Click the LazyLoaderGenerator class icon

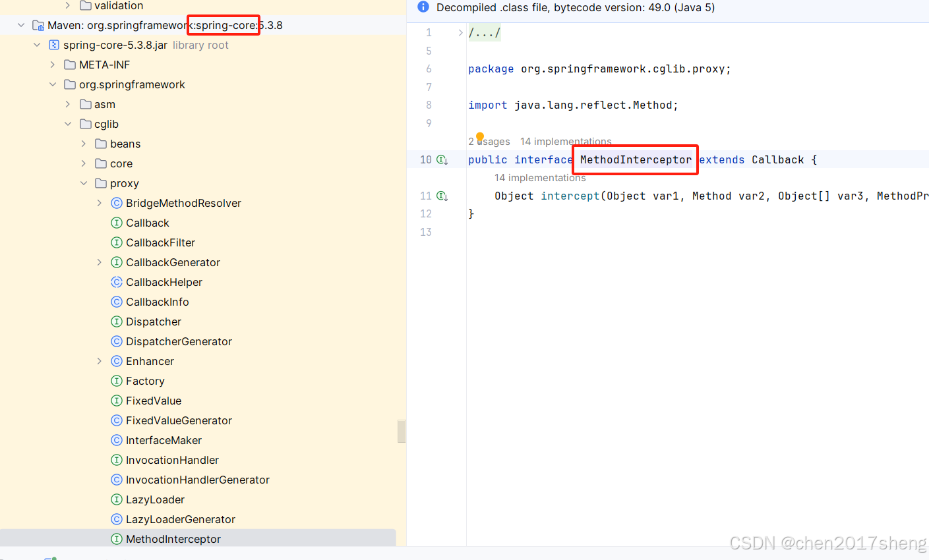coord(117,519)
